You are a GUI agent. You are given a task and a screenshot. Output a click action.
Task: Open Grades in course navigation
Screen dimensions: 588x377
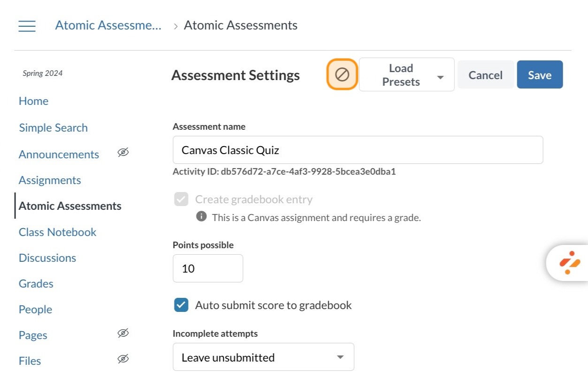(x=36, y=284)
